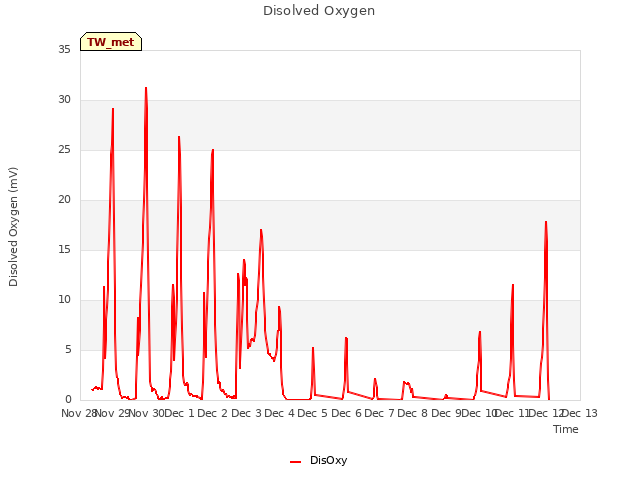Click the Dec 6 x-axis tick label

click(347, 413)
